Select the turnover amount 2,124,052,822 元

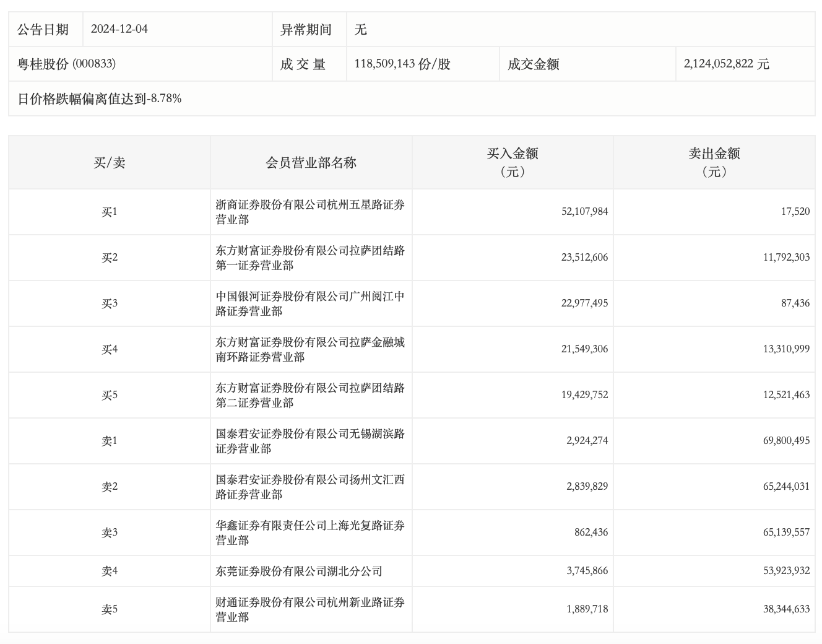[x=726, y=64]
